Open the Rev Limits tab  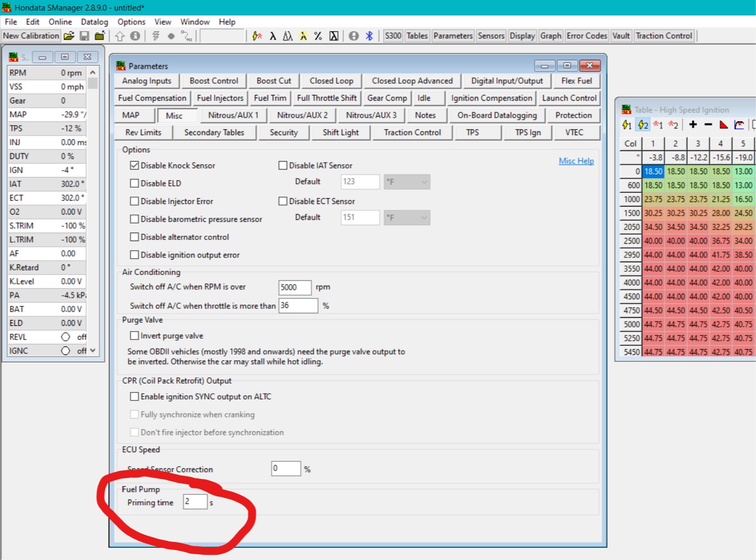143,132
